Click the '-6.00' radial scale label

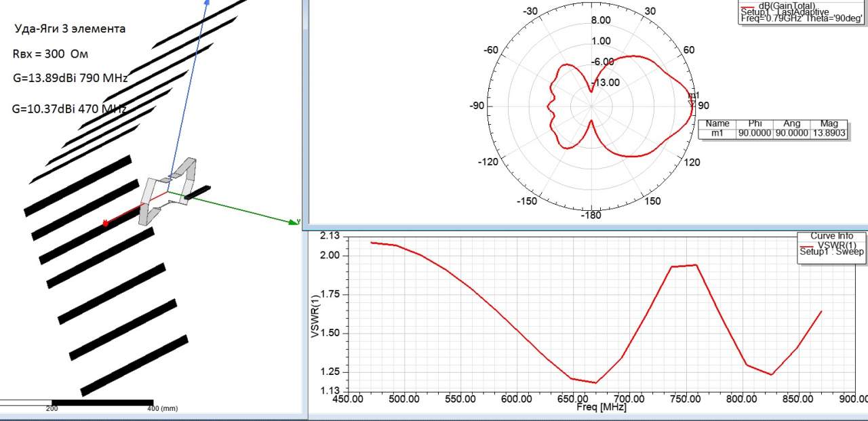tap(602, 62)
